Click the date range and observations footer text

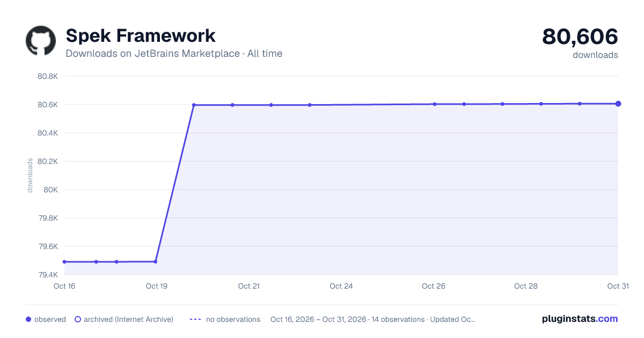[x=373, y=319]
